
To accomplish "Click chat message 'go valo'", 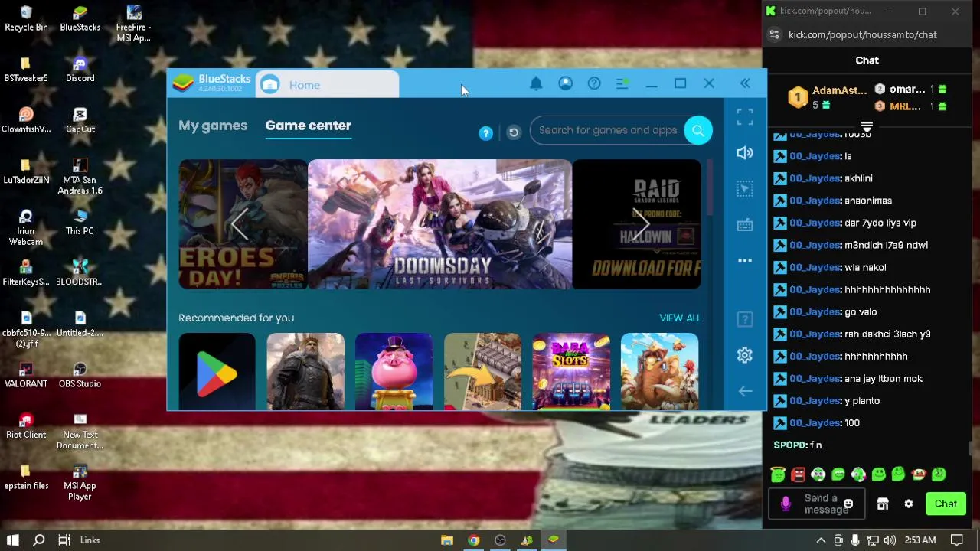I will (x=861, y=311).
